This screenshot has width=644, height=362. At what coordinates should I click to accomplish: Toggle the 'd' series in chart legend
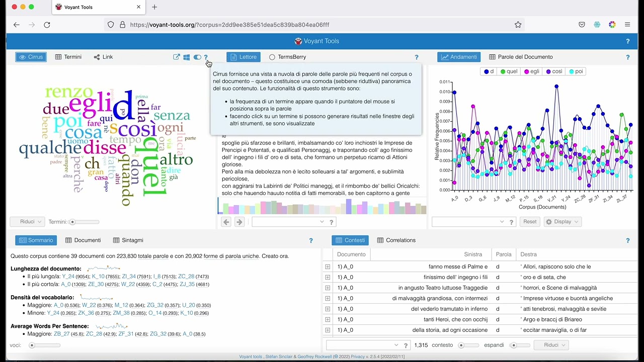point(489,71)
